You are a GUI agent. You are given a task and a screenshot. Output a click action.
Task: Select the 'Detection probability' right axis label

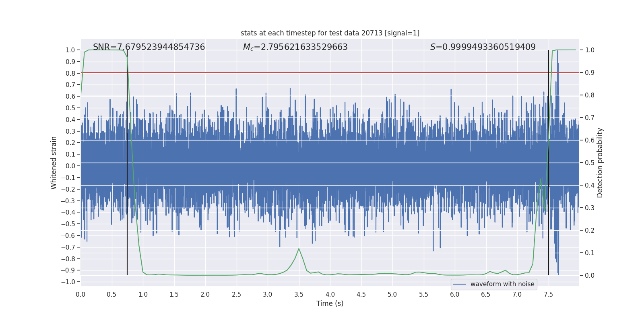coord(600,163)
